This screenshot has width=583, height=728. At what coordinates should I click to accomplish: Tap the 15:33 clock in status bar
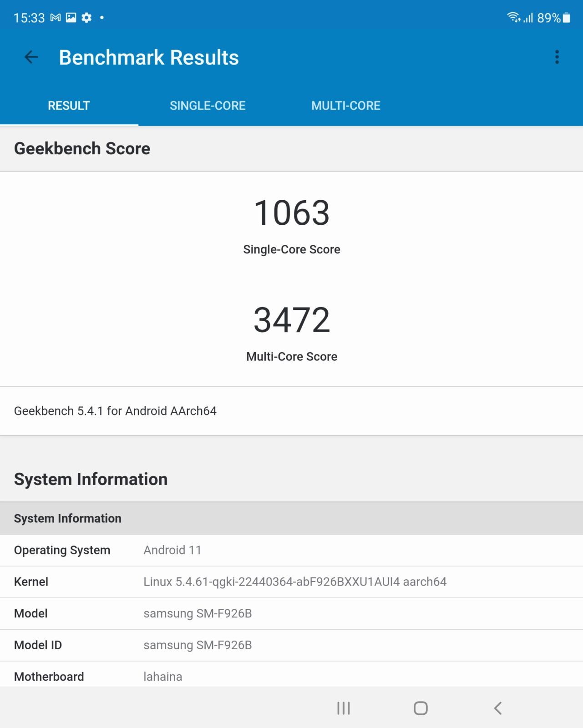click(x=29, y=18)
